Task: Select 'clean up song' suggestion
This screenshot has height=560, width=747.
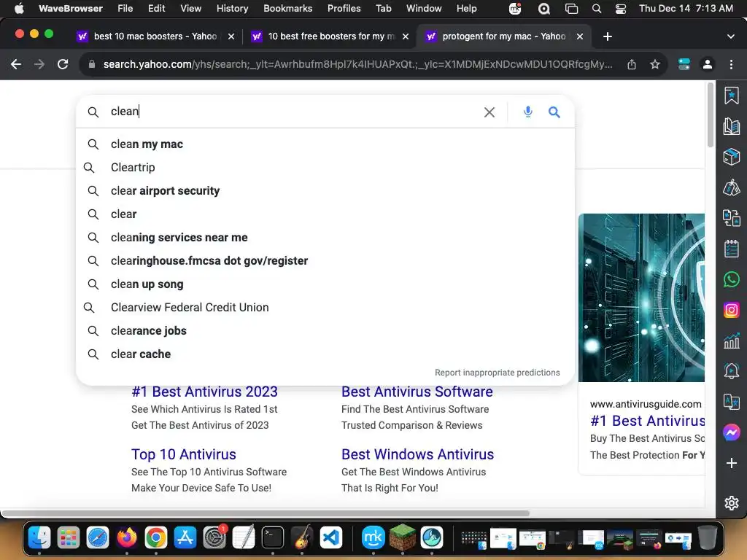Action: pyautogui.click(x=325, y=284)
